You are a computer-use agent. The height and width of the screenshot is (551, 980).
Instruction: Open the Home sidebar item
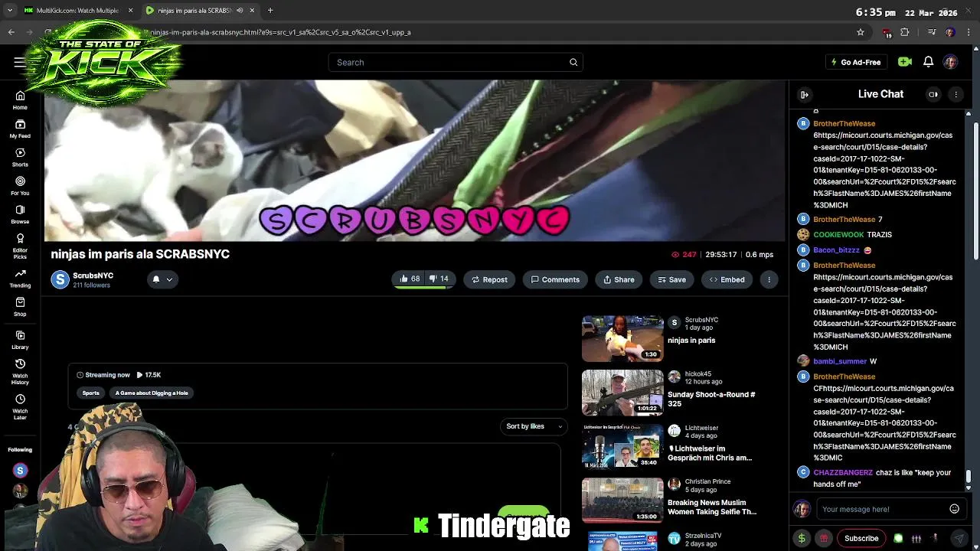point(20,100)
